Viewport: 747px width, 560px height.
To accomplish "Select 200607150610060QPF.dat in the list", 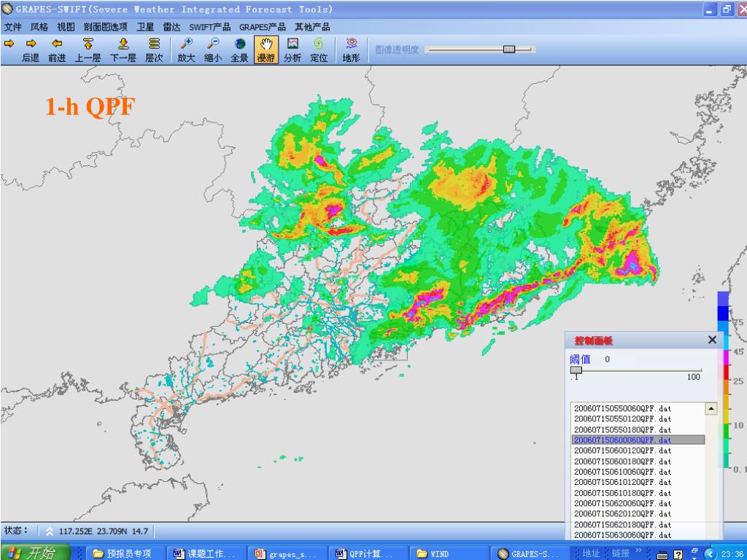I will coord(622,472).
